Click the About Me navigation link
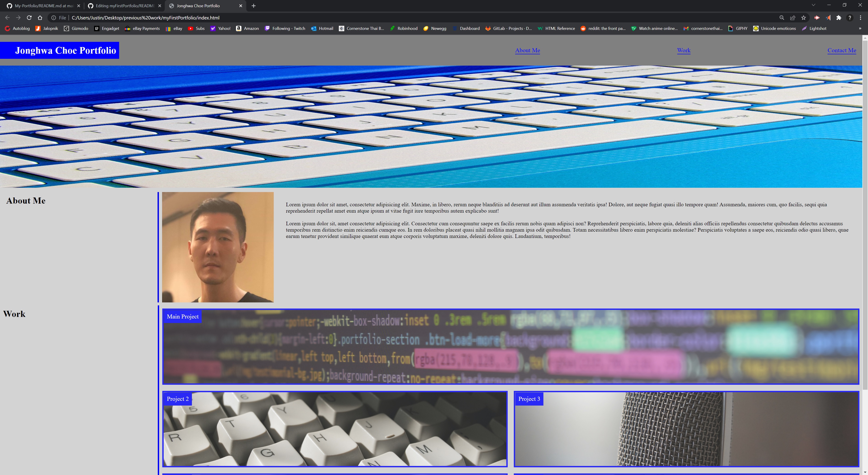Image resolution: width=868 pixels, height=475 pixels. [x=527, y=50]
